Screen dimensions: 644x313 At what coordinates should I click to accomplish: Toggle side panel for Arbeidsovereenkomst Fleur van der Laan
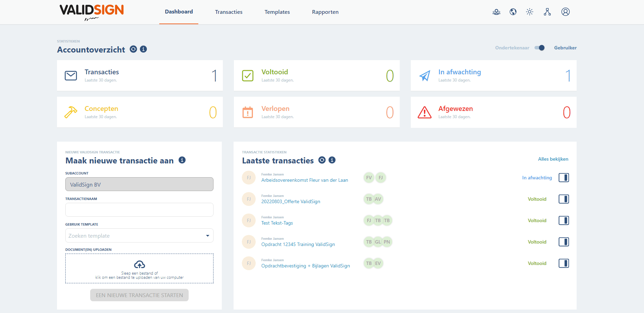point(563,178)
